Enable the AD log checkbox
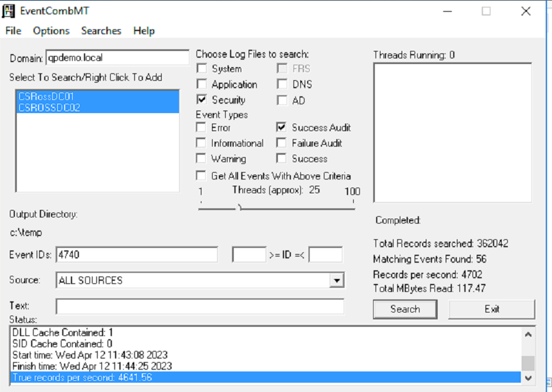Screen dimensions: 552x392 click(282, 100)
